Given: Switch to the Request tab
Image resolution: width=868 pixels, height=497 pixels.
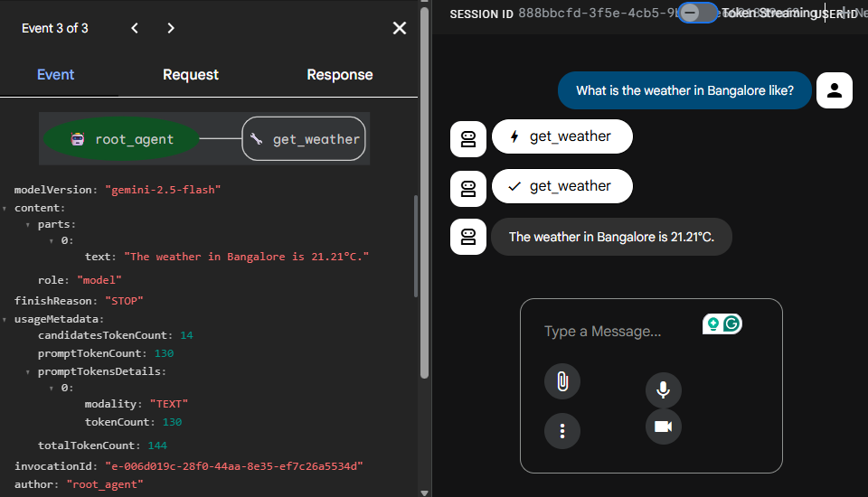Looking at the screenshot, I should tap(191, 75).
